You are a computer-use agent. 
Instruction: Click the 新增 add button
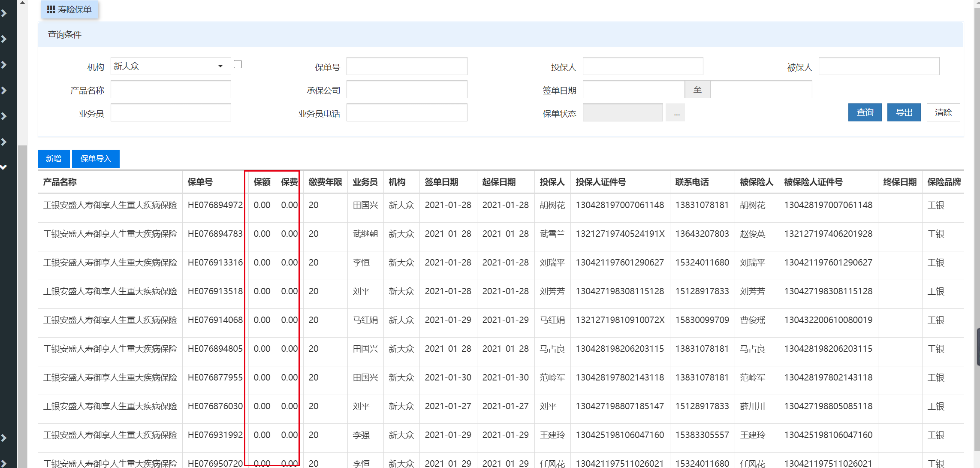54,159
